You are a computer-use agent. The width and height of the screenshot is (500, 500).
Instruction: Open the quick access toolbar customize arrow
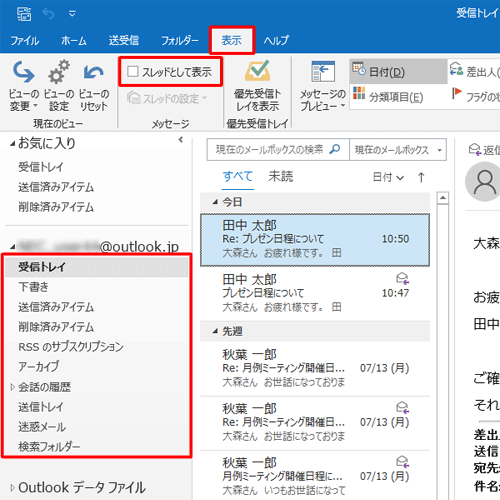coord(72,14)
